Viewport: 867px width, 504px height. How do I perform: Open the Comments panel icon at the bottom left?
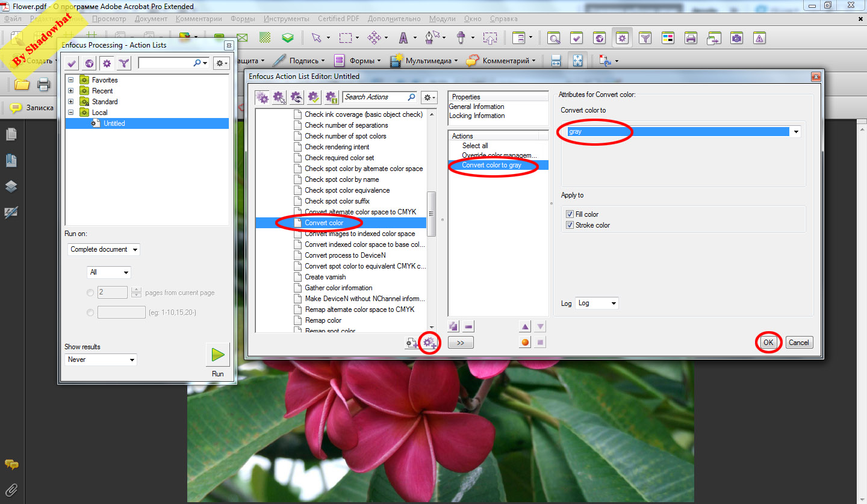click(11, 464)
